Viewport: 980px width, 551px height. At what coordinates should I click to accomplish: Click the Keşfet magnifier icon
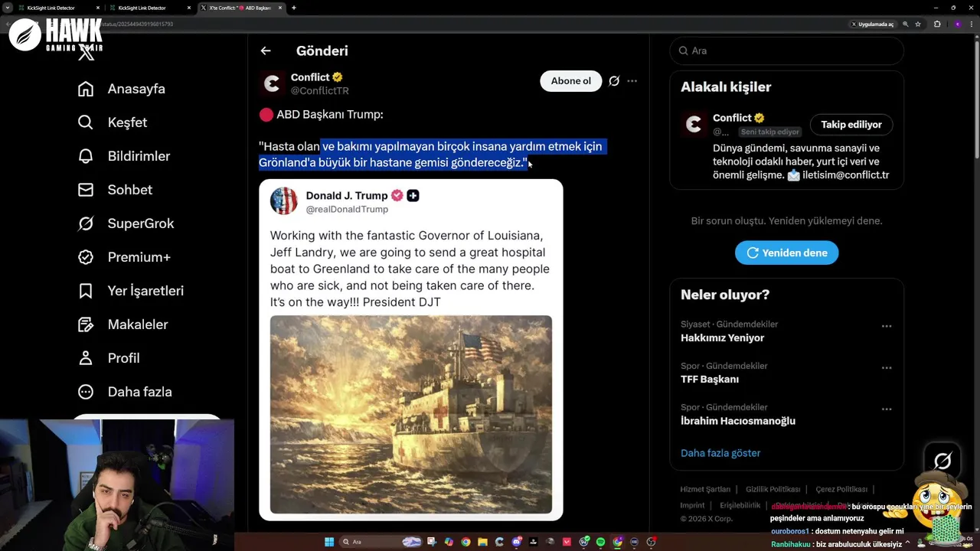click(x=86, y=122)
